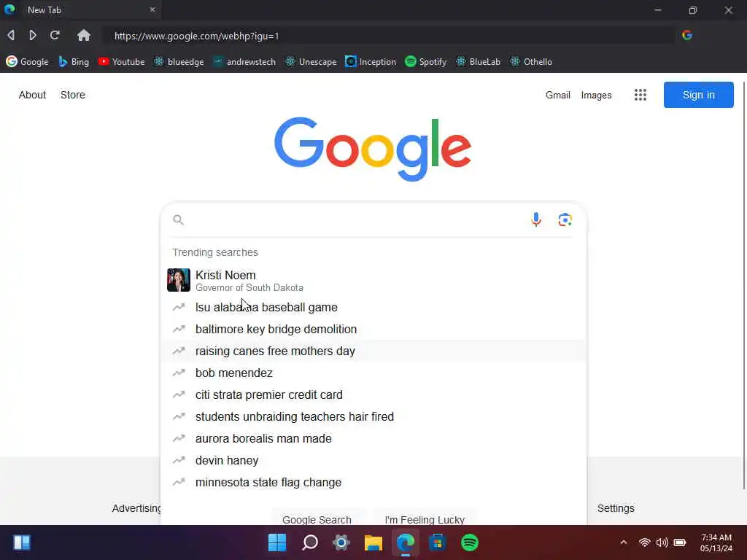Open the Settings footer link
Viewport: 747px width, 560px height.
click(616, 508)
